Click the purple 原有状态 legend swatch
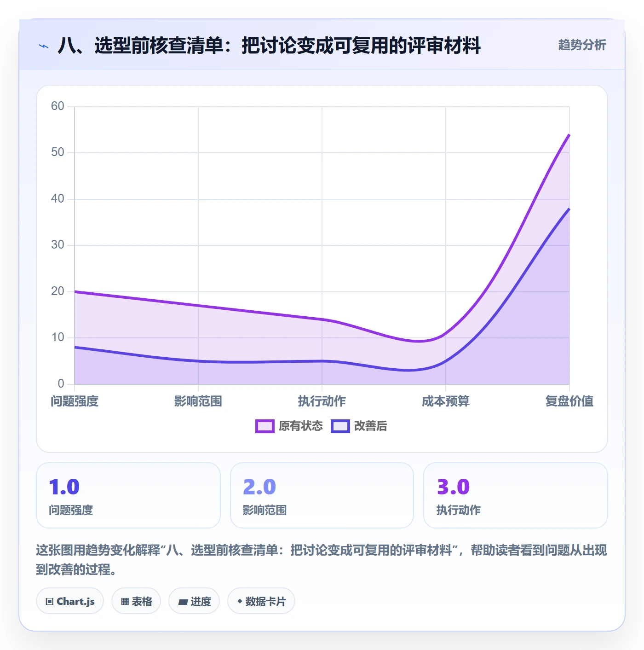 [x=265, y=426]
